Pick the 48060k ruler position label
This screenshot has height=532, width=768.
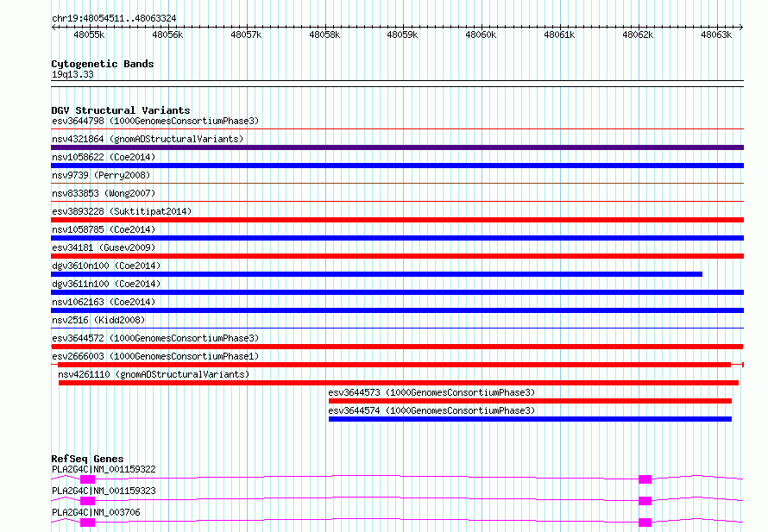pyautogui.click(x=481, y=34)
